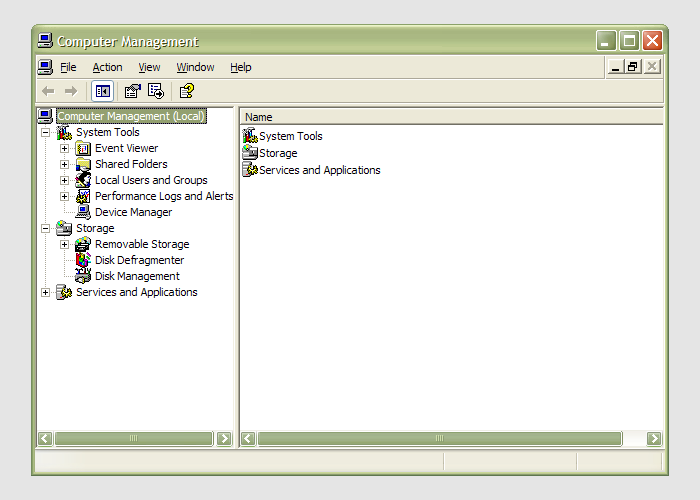Viewport: 700px width, 500px height.
Task: Collapse the System Tools tree node
Action: pyautogui.click(x=46, y=133)
